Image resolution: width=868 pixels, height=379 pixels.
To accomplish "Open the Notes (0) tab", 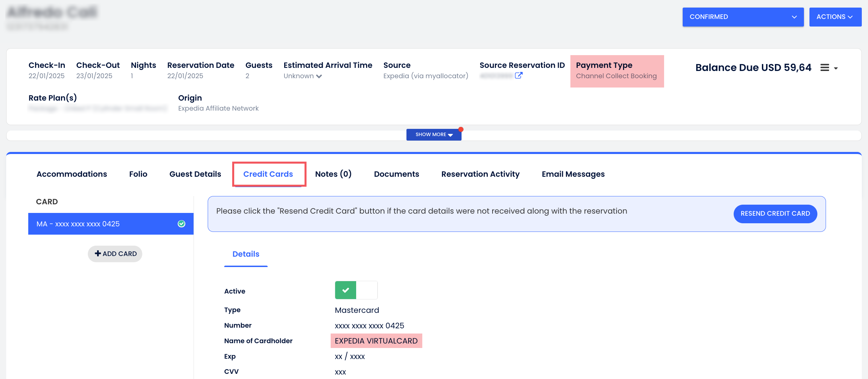I will click(x=333, y=174).
